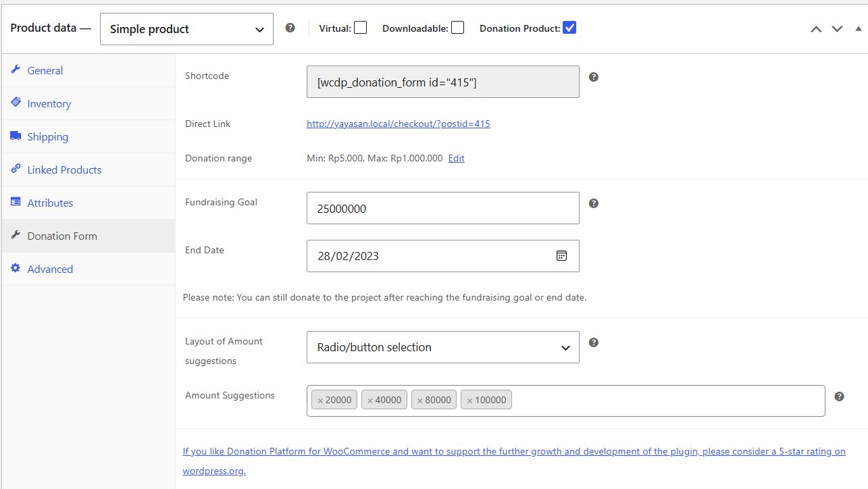
Task: Click help icon beside Amount Suggestions field
Action: pos(839,396)
